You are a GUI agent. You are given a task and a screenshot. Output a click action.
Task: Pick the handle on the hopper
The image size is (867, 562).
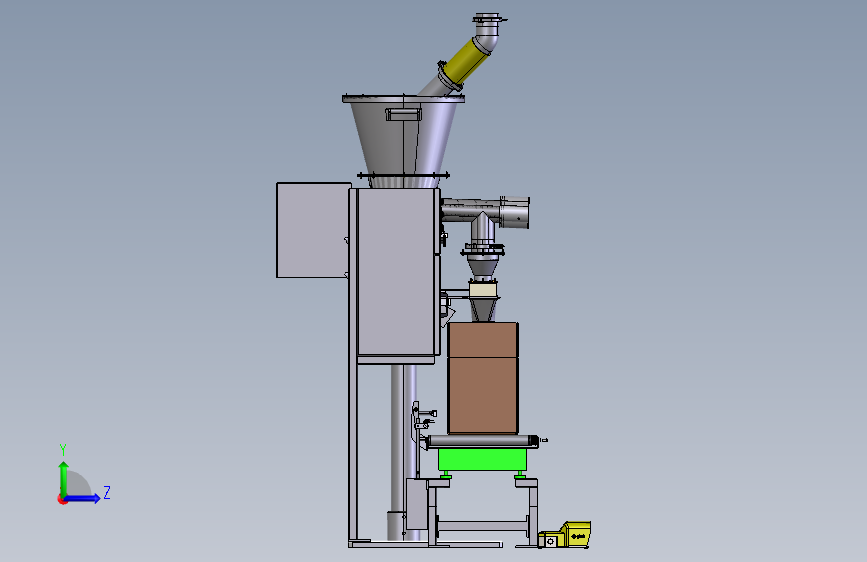pos(403,115)
